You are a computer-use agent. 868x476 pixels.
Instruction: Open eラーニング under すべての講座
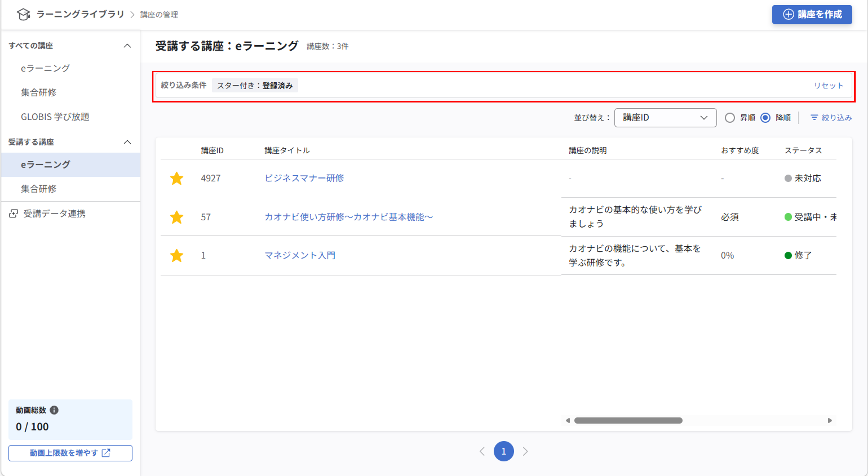tap(45, 68)
